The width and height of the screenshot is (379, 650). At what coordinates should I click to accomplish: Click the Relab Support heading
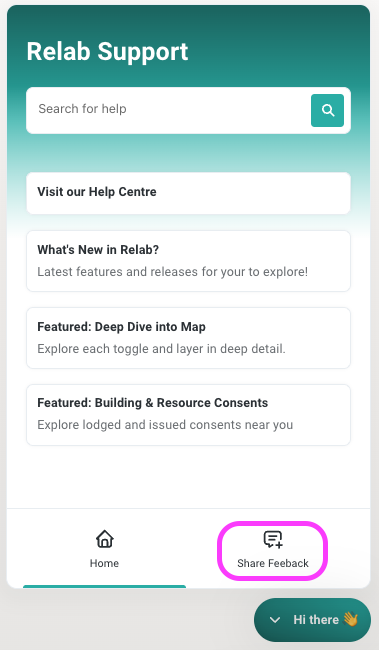[107, 51]
